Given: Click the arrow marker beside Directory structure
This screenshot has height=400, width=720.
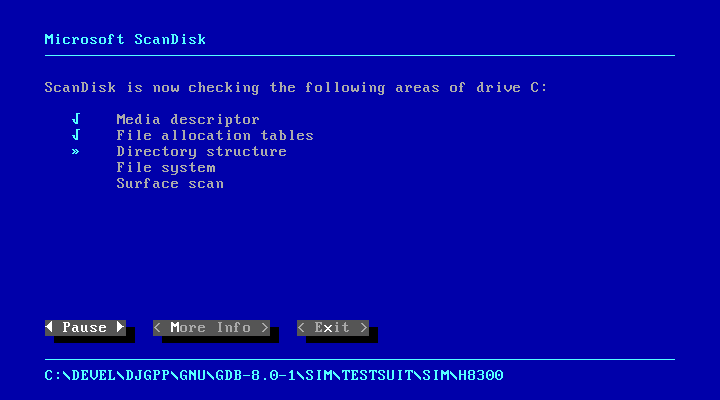Looking at the screenshot, I should 76,152.
